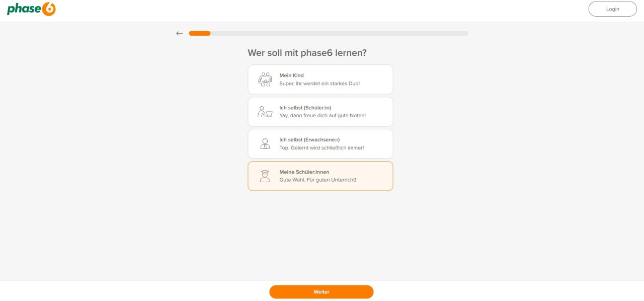Choose 'Ich selbst (Erwachsene:r)' option
The width and height of the screenshot is (644, 301).
pos(320,143)
